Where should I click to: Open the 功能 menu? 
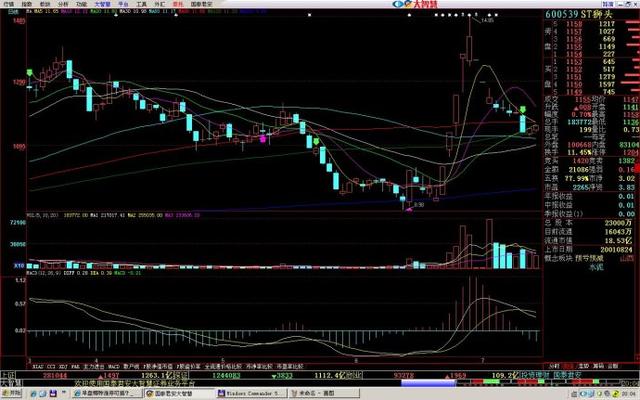(x=82, y=4)
